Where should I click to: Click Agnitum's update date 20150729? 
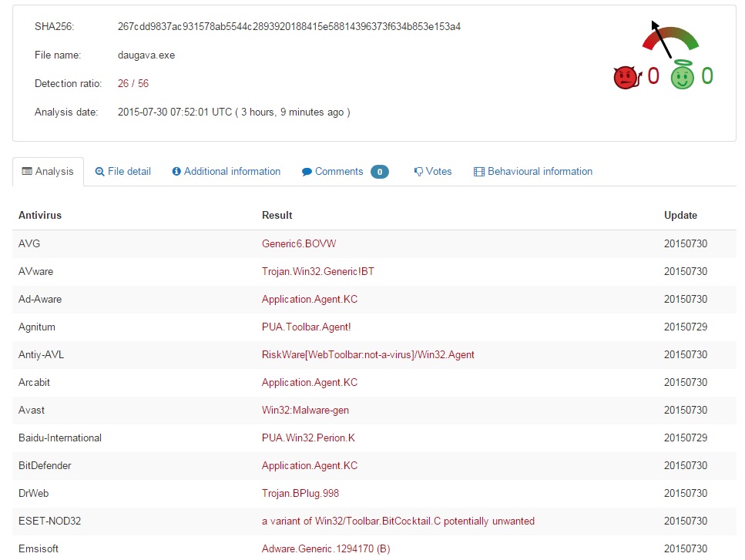686,327
